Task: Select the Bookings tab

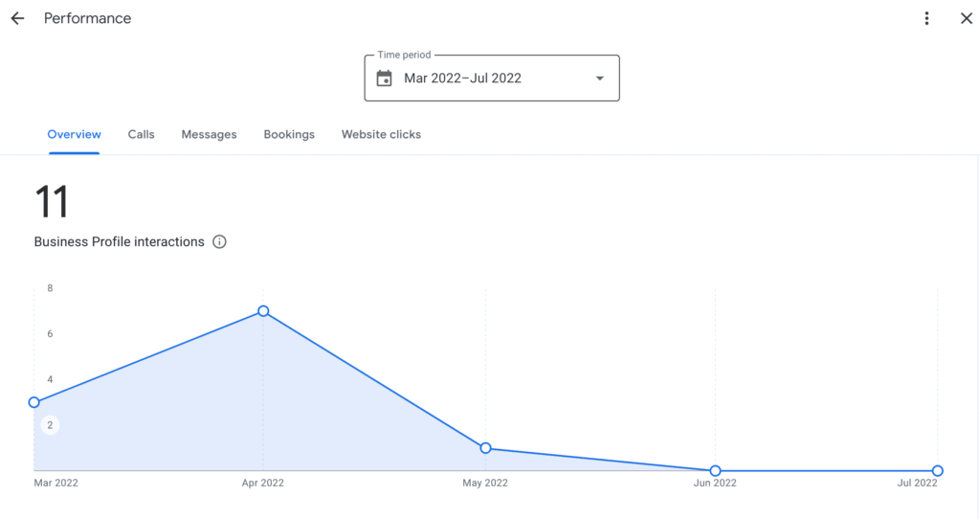Action: tap(289, 134)
